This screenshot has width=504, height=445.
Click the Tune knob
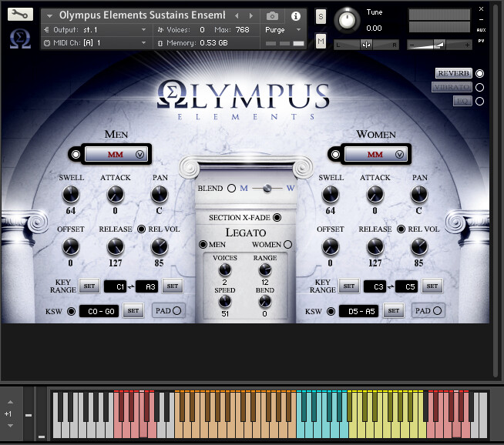coord(347,20)
